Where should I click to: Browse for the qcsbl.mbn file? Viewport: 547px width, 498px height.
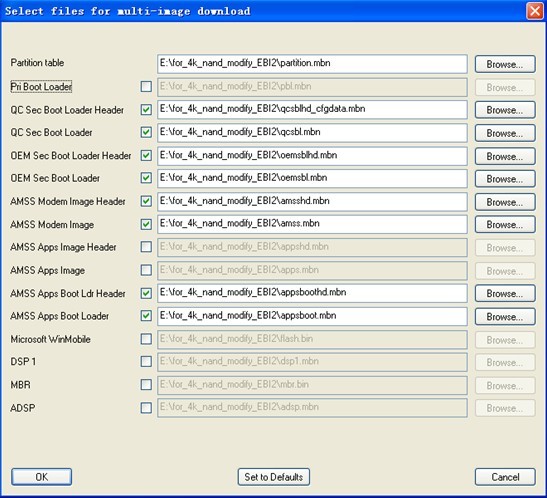[505, 133]
